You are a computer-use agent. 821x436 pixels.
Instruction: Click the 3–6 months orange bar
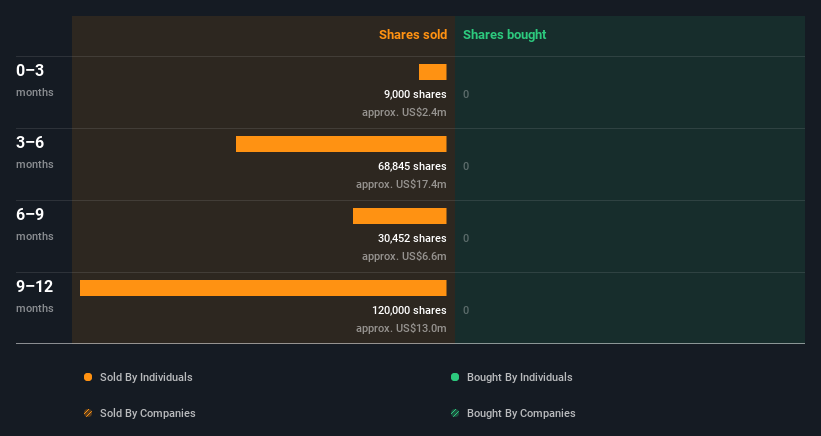click(341, 144)
